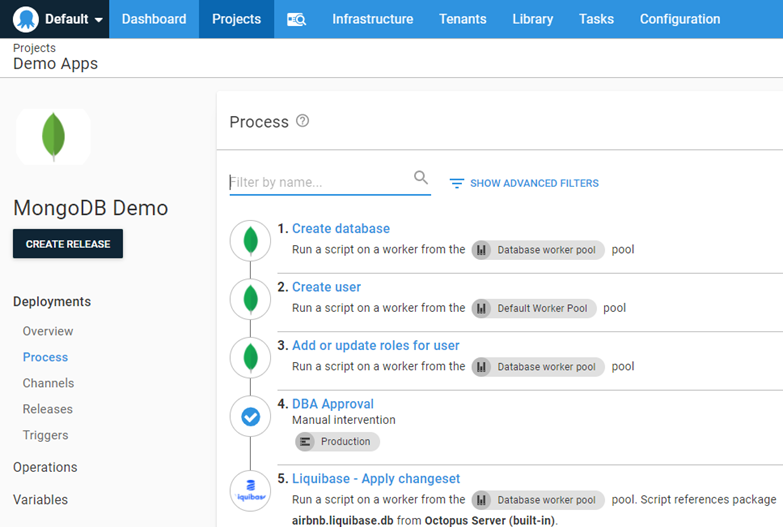Click the leaf icon for the Add or update roles step
Viewport: 783px width, 527px height.
click(251, 357)
